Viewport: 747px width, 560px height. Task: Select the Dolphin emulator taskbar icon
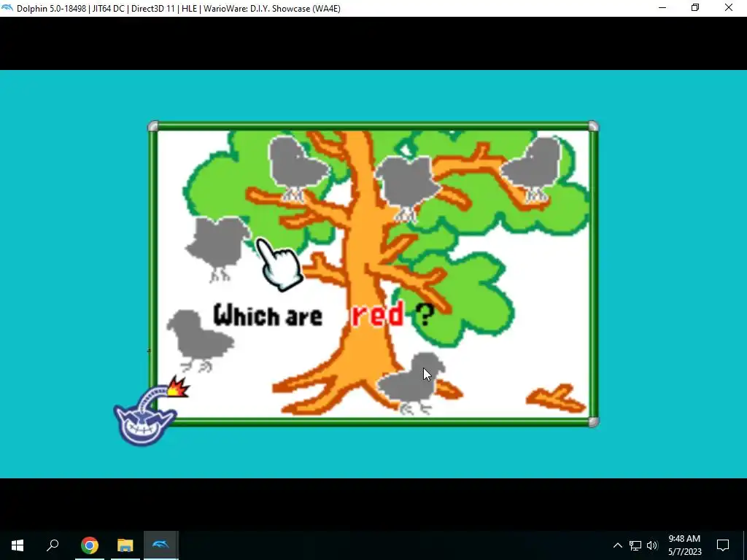pos(161,545)
